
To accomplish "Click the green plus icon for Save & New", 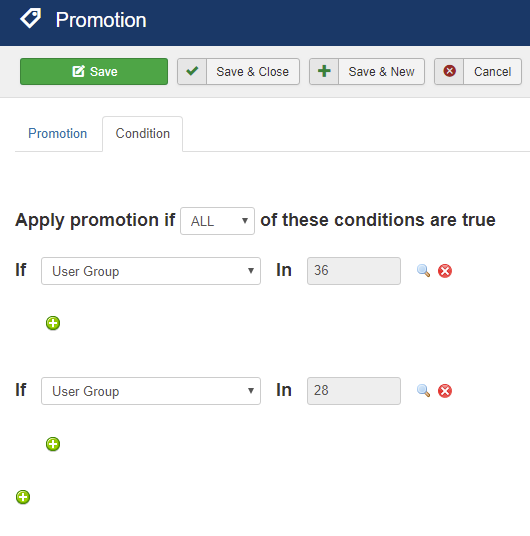I will 324,71.
